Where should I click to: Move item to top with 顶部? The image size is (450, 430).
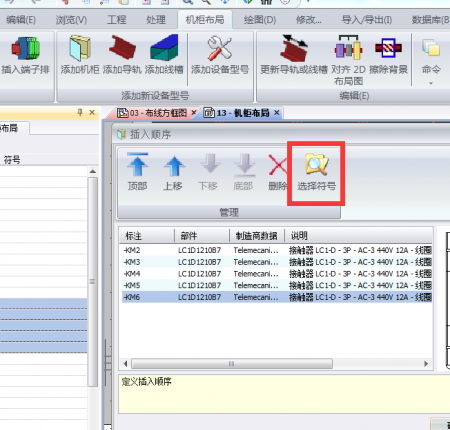[x=137, y=172]
